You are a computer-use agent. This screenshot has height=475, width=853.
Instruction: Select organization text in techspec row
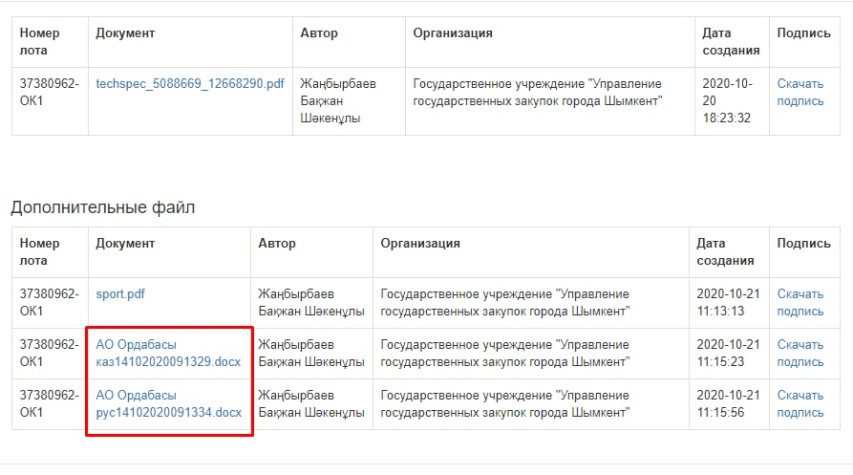point(537,92)
